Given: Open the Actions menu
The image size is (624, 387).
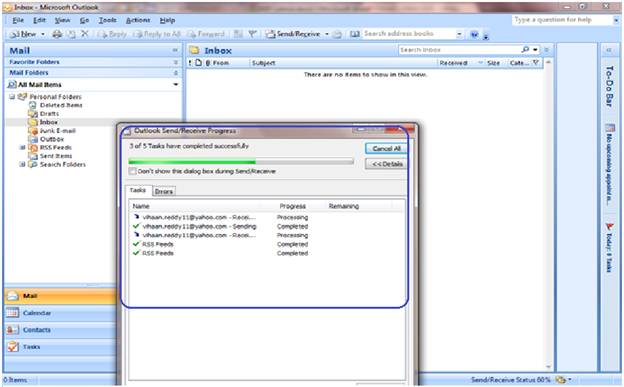Looking at the screenshot, I should coord(138,20).
